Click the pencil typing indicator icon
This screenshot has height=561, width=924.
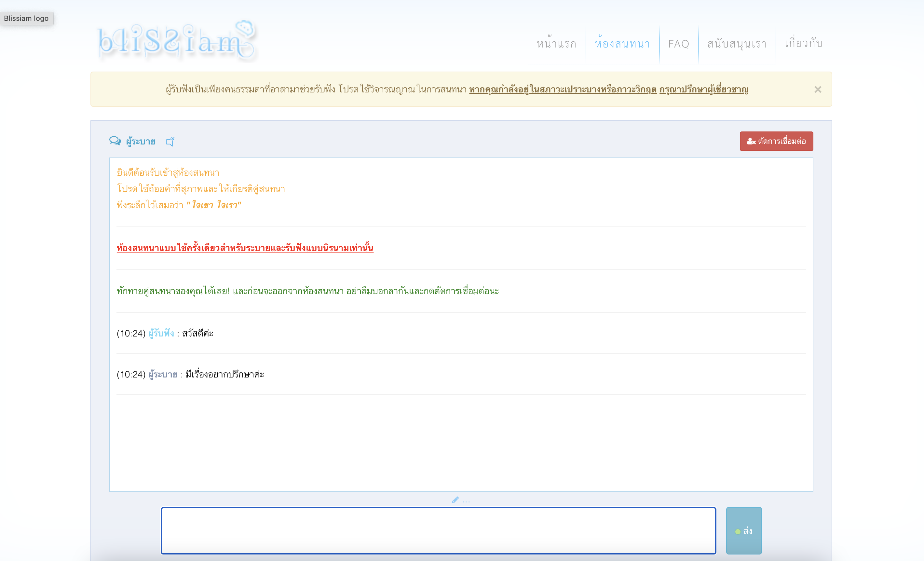(x=455, y=500)
